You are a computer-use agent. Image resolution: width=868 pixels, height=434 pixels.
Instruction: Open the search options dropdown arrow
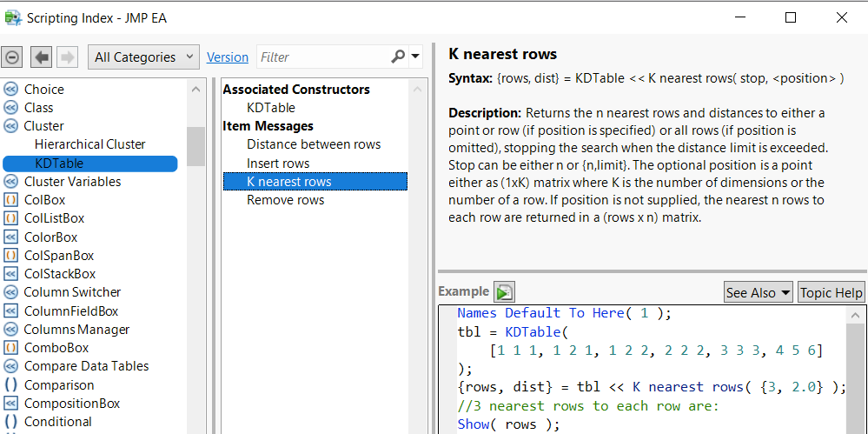coord(415,57)
